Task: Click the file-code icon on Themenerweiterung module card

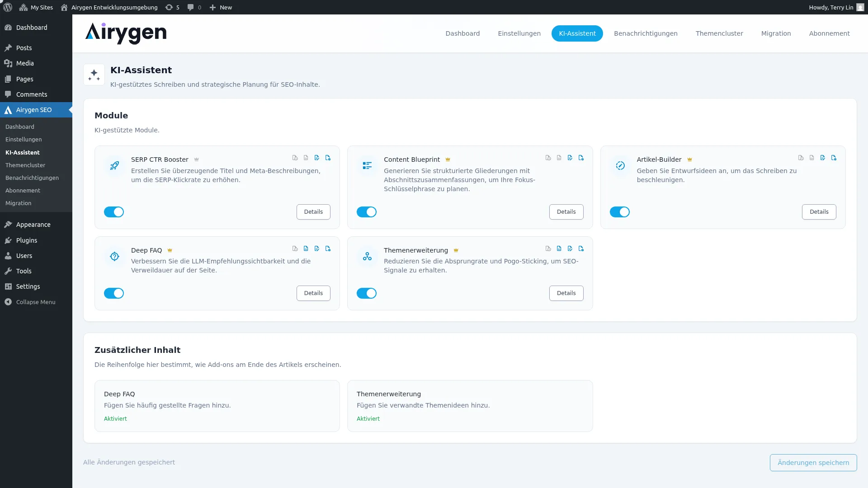Action: 559,249
